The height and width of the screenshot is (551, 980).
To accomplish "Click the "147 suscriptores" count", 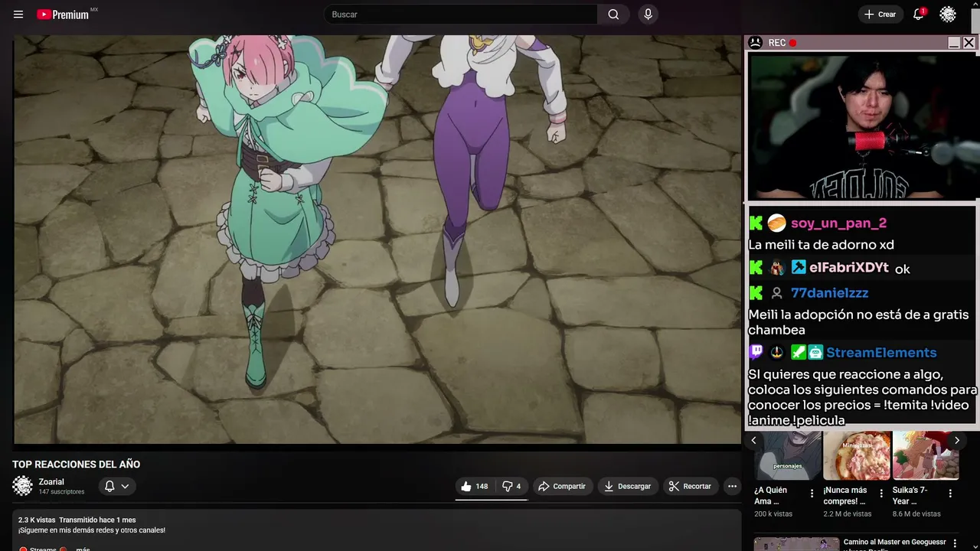I will (62, 492).
